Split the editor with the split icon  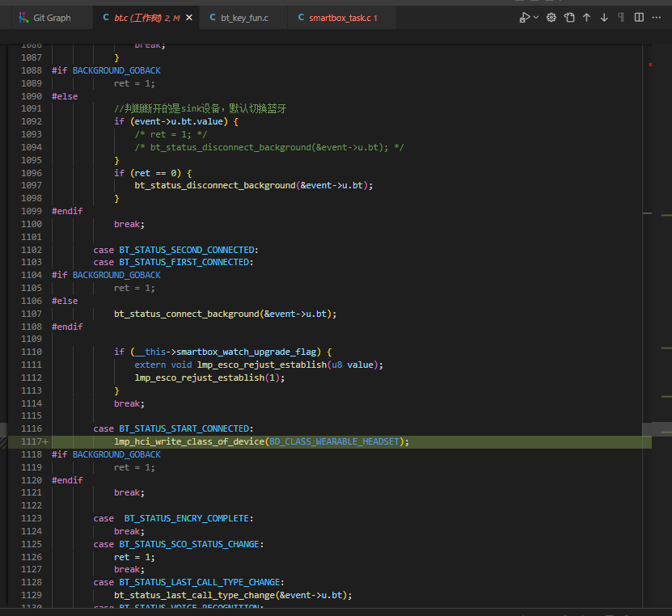point(639,18)
